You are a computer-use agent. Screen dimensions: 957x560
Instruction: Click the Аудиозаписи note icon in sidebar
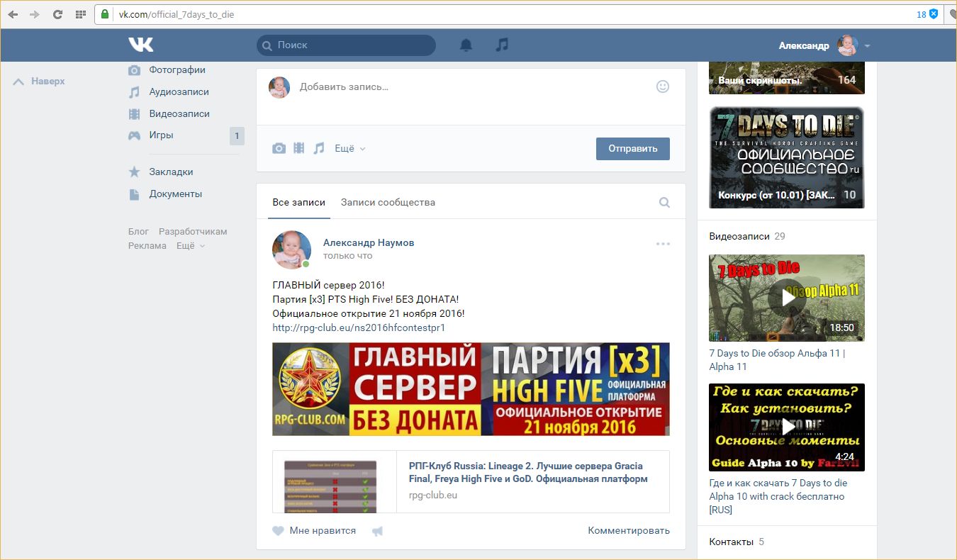click(x=134, y=92)
